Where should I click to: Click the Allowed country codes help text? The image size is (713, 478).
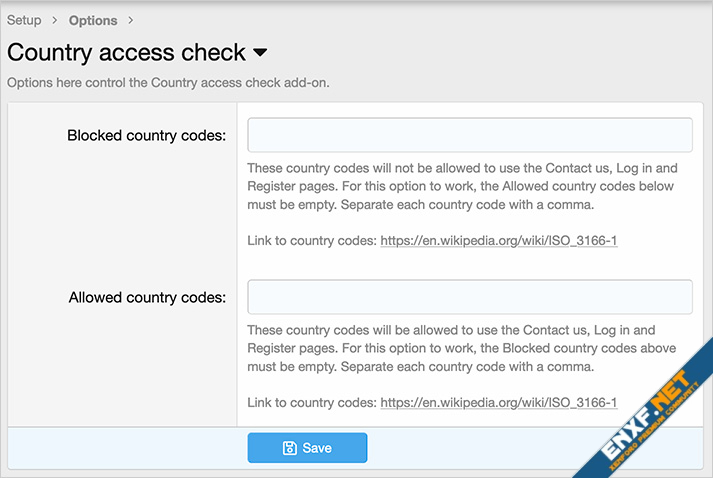point(462,348)
